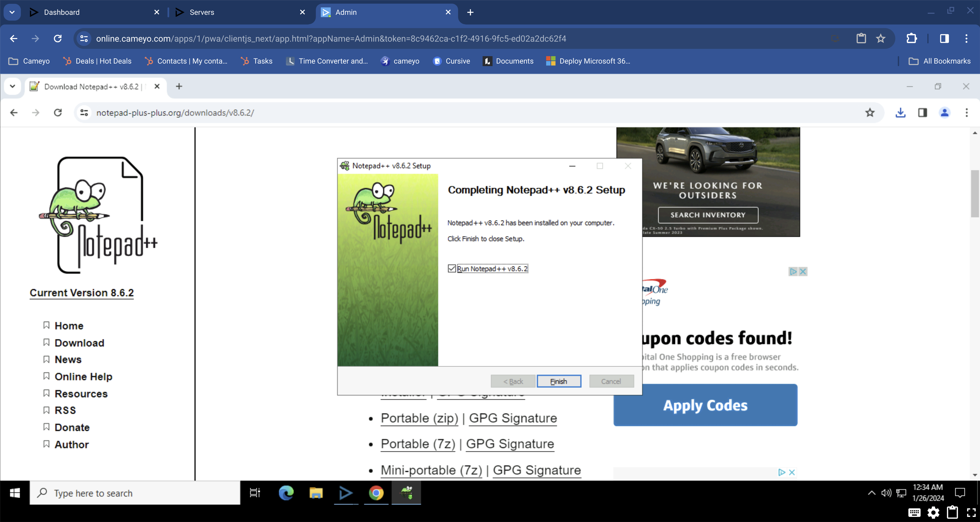
Task: Open Contacts | My contacts bookmark
Action: click(186, 61)
